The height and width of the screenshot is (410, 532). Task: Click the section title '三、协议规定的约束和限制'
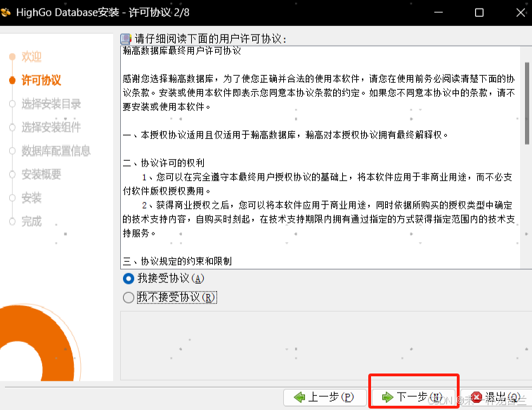177,261
